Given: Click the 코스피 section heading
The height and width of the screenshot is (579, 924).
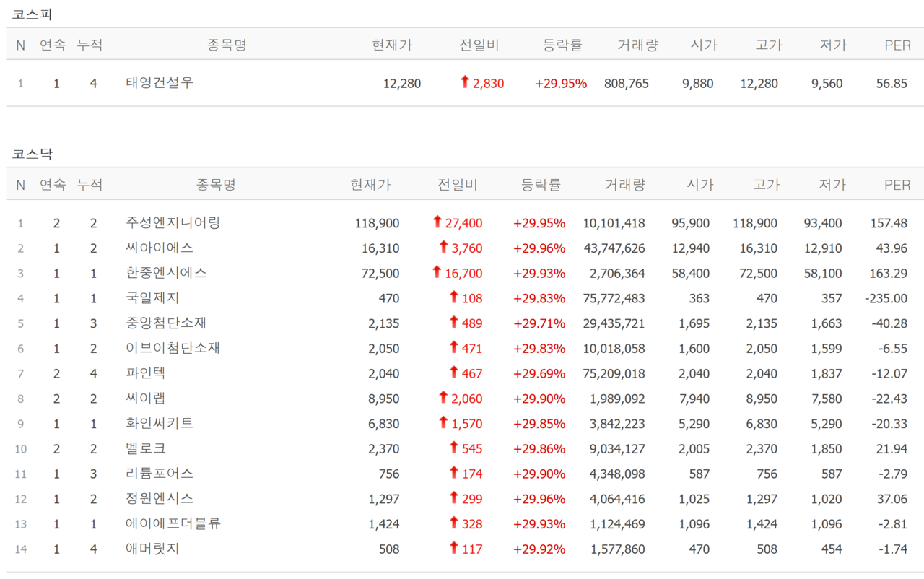Looking at the screenshot, I should (32, 14).
